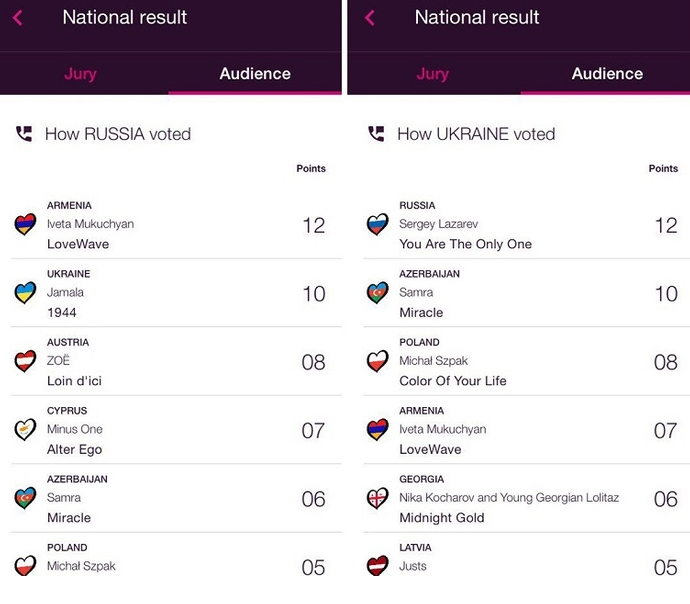
Task: Select Audience tab on Russia panel
Action: (x=255, y=73)
